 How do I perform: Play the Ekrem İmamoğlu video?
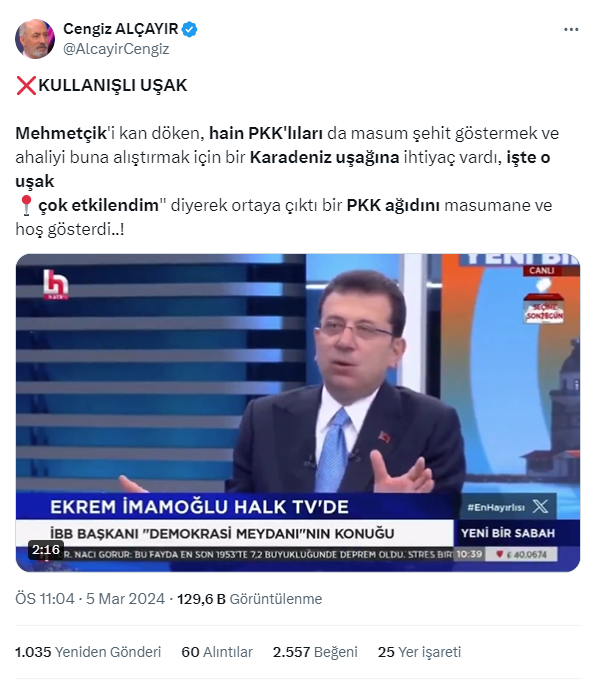(298, 413)
